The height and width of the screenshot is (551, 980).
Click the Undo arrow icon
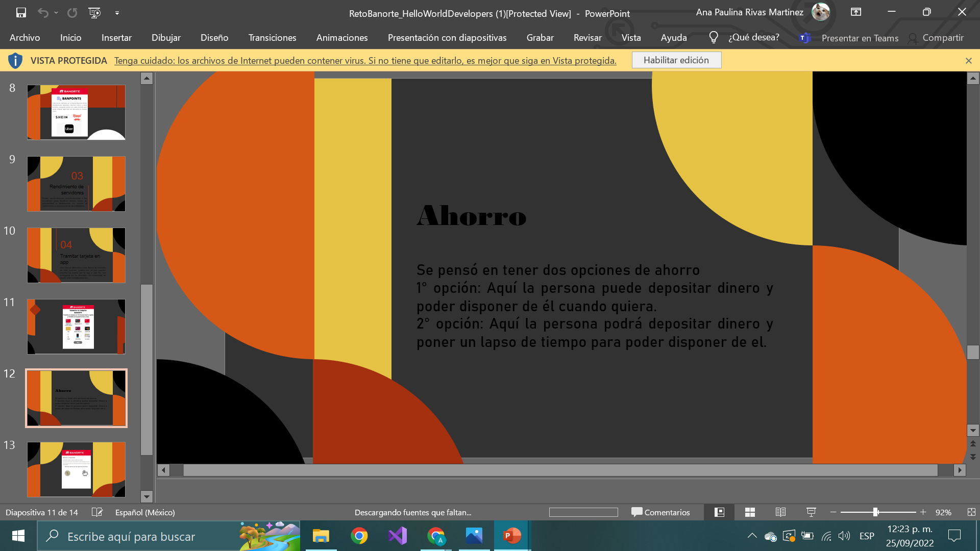(43, 13)
